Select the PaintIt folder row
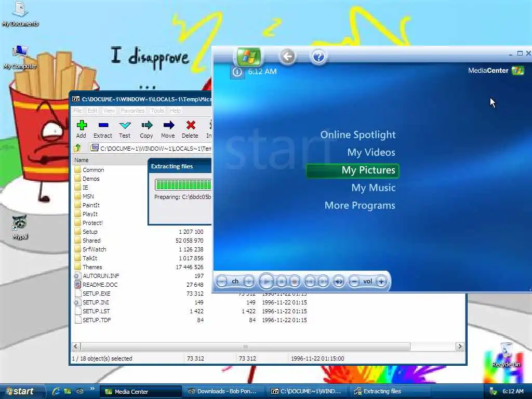The image size is (532, 399). click(x=87, y=205)
